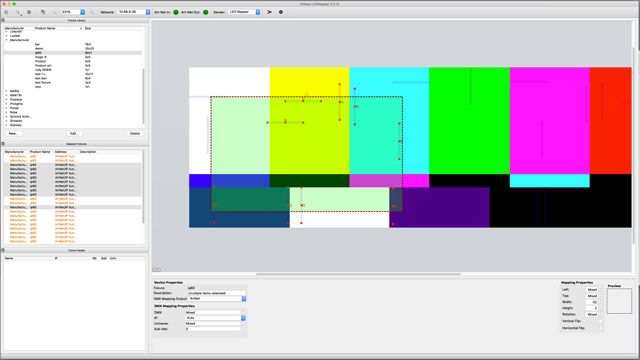Click the gear icon beside Fixture Library header
Viewport: 640px width, 360px height.
coord(3,20)
